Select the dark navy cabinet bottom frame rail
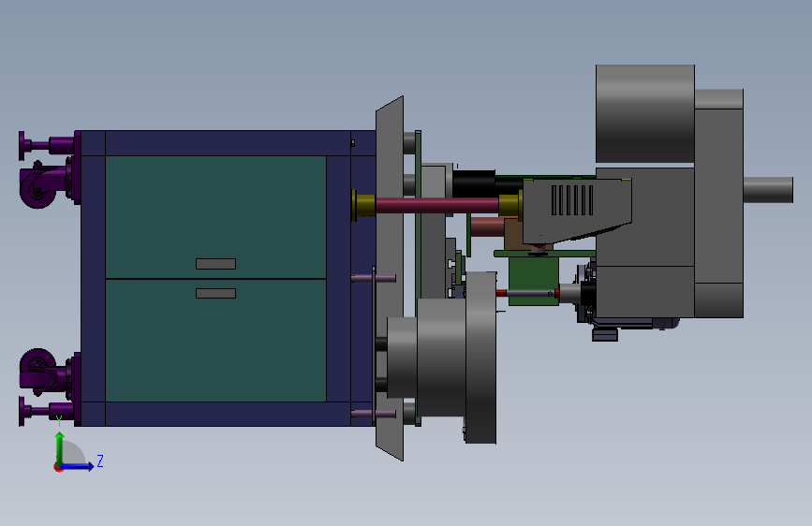812x526 pixels. click(x=228, y=415)
